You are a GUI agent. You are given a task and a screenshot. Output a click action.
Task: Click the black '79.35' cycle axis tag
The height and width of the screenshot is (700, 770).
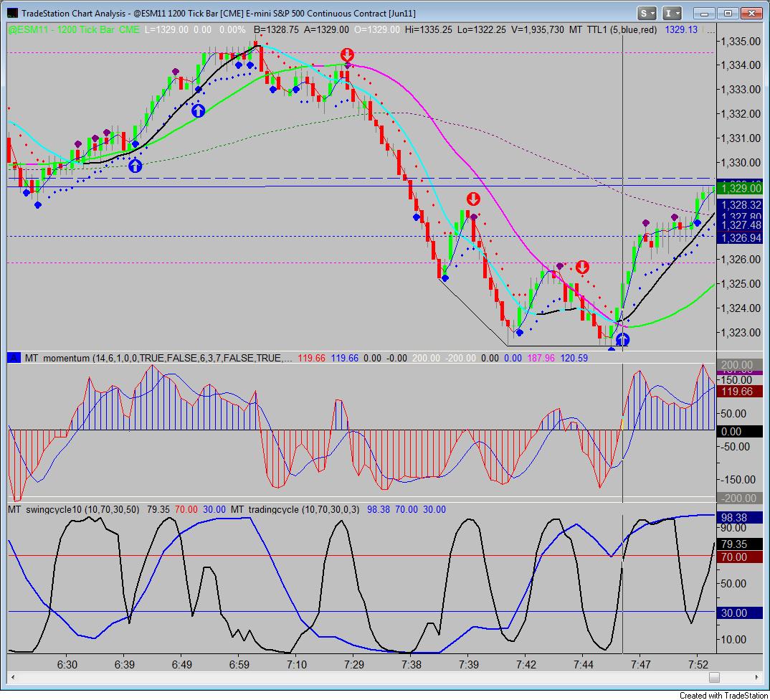pyautogui.click(x=740, y=544)
